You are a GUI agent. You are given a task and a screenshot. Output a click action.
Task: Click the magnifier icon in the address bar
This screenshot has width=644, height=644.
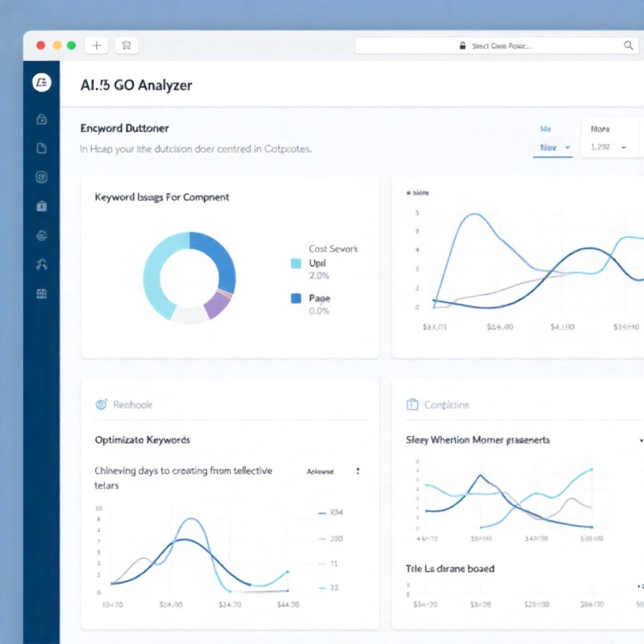click(628, 45)
